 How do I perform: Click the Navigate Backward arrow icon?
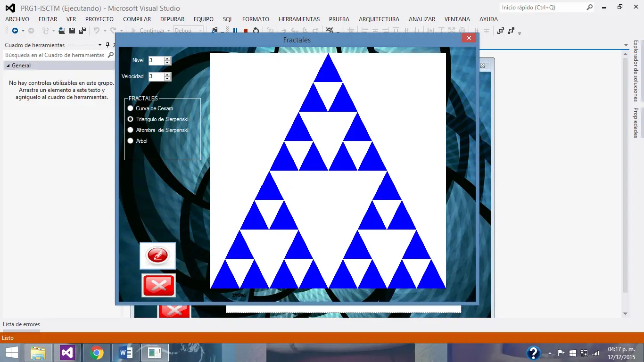tap(15, 31)
